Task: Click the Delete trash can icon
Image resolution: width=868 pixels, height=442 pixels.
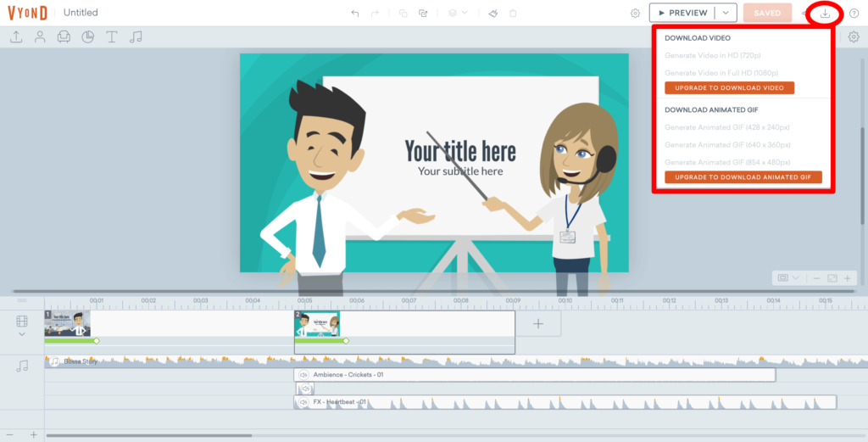Action: [x=513, y=14]
